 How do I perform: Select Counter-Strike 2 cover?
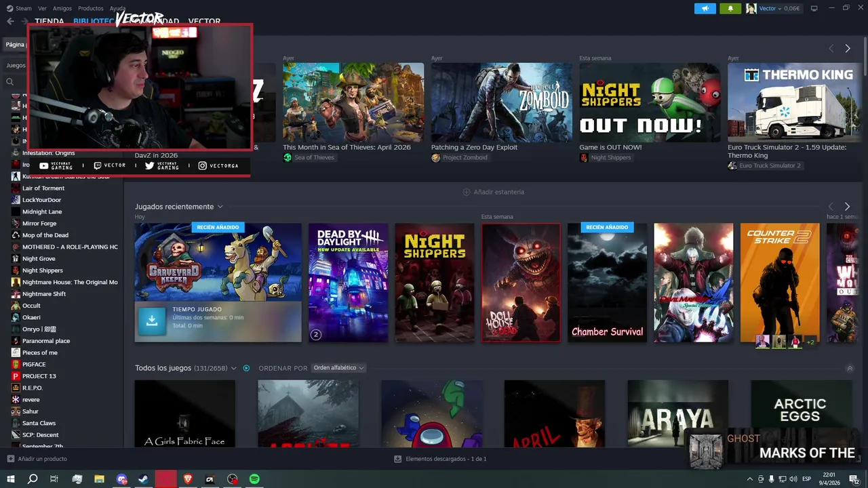[780, 283]
